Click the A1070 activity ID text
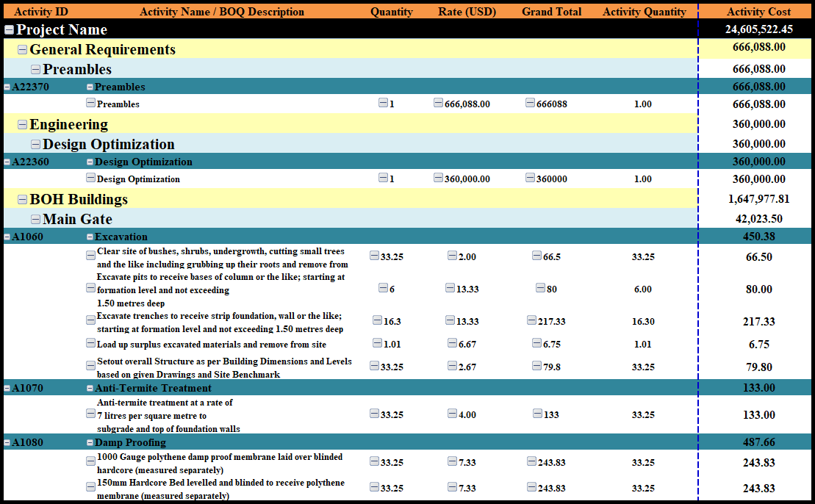 [x=27, y=388]
